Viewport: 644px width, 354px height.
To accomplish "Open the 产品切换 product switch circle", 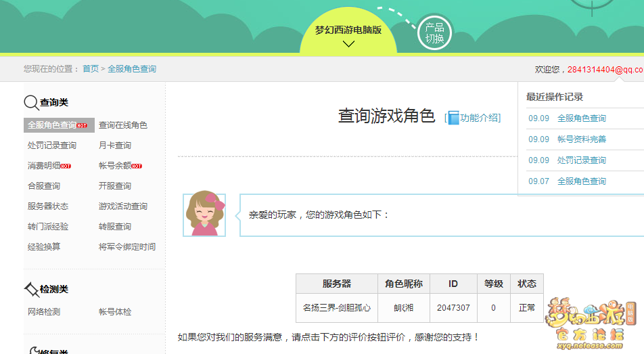I will tap(434, 33).
